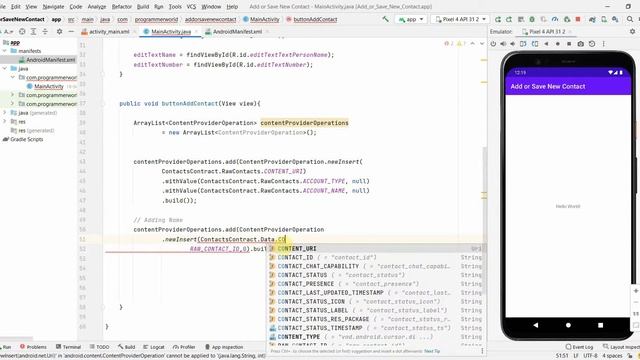Click the Make Project hammer icon
640x360 pixels.
coord(385,19)
